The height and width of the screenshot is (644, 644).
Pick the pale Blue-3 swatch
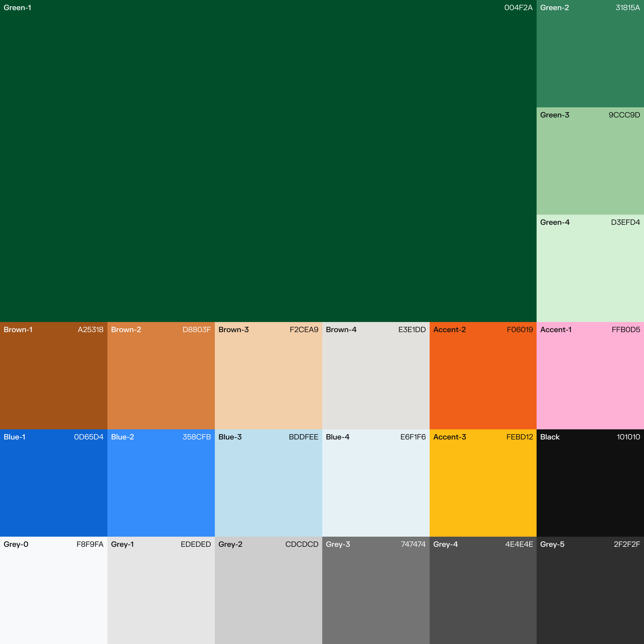click(x=268, y=483)
